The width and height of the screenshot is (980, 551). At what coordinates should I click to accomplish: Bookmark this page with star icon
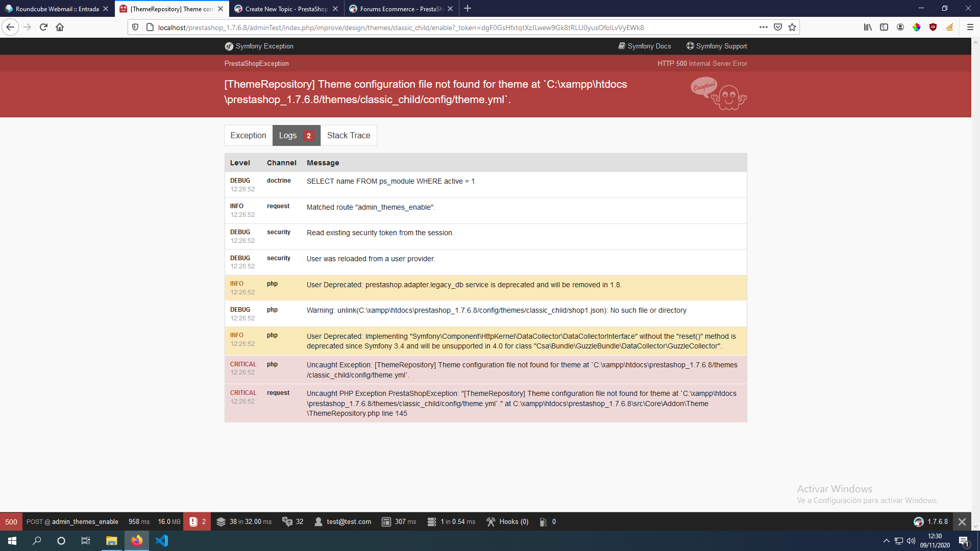click(x=792, y=27)
